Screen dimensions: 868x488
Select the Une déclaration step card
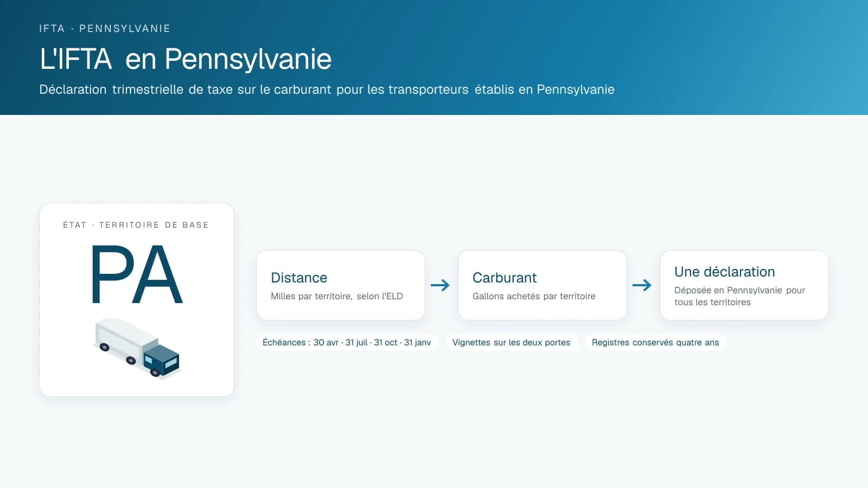click(x=744, y=285)
